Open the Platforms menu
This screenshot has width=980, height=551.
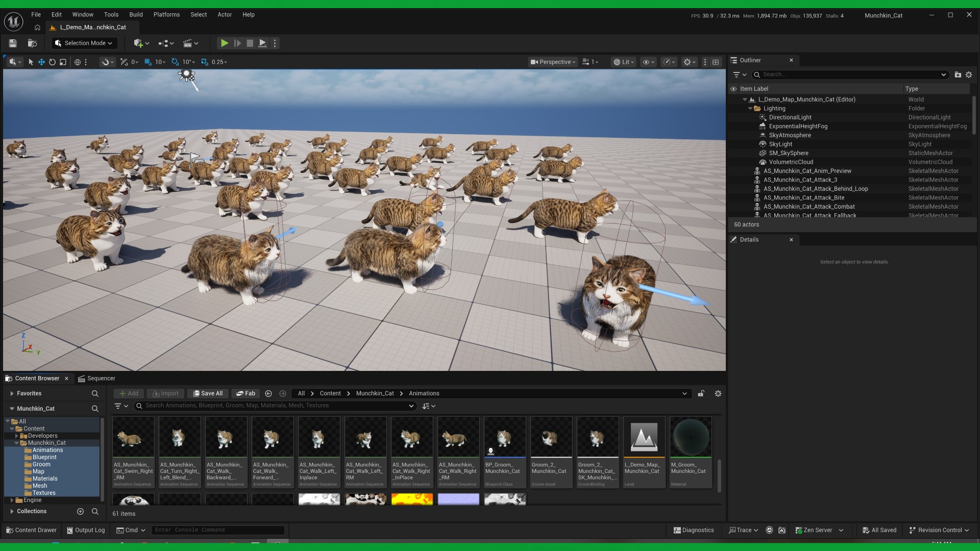pos(166,15)
